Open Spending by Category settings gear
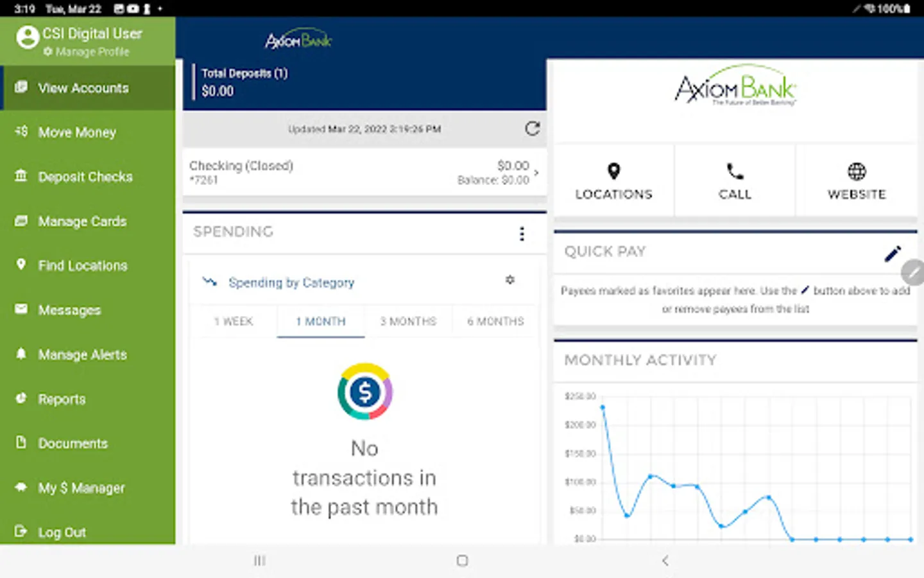The image size is (924, 578). click(510, 280)
